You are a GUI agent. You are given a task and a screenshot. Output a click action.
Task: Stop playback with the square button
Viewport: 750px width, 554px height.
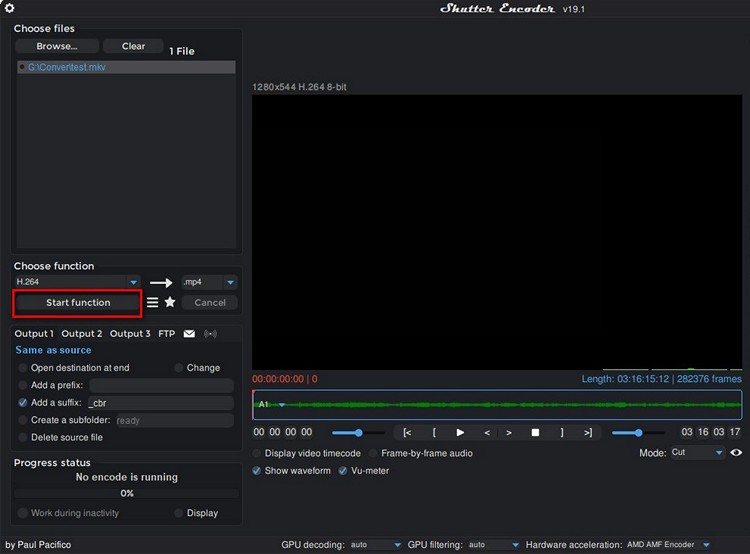coord(535,432)
